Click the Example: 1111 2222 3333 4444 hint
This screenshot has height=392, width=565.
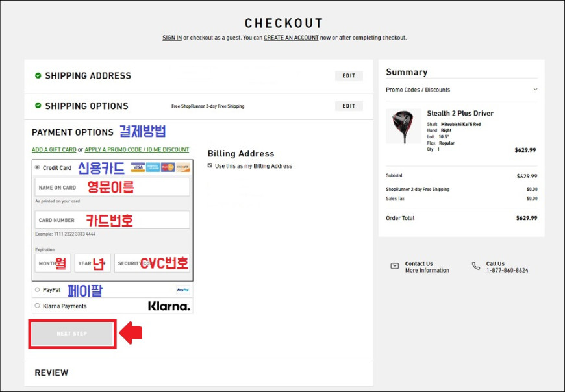point(65,234)
